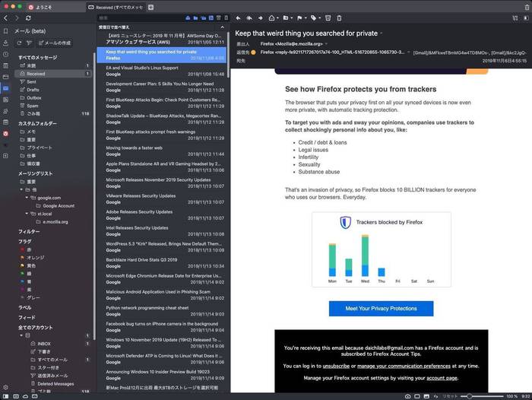Click the メールの作成 compose button
Screen dimensions: 532x400
click(x=55, y=43)
